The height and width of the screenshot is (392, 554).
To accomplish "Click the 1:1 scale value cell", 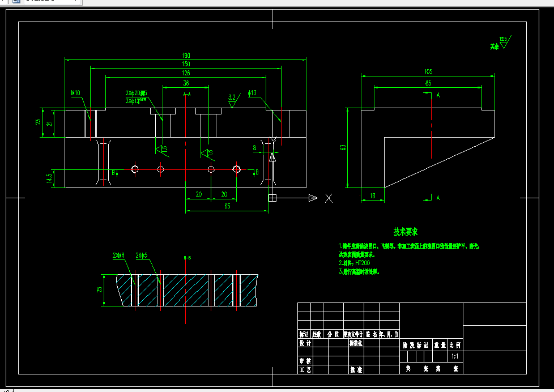I will pyautogui.click(x=455, y=356).
